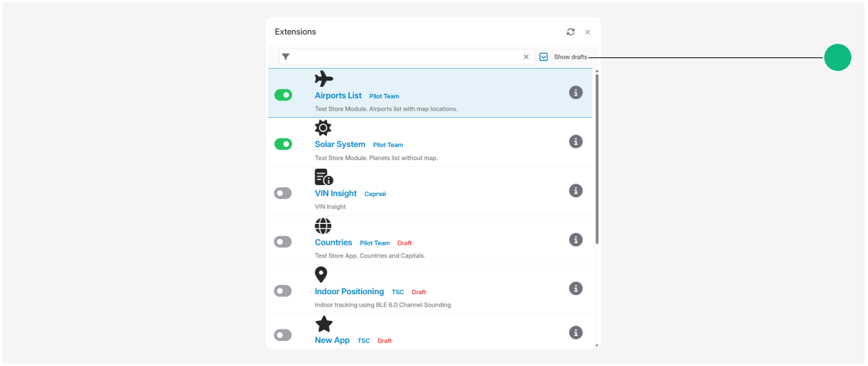Open the Indoor Positioning title link
This screenshot has width=868, height=366.
tap(349, 291)
